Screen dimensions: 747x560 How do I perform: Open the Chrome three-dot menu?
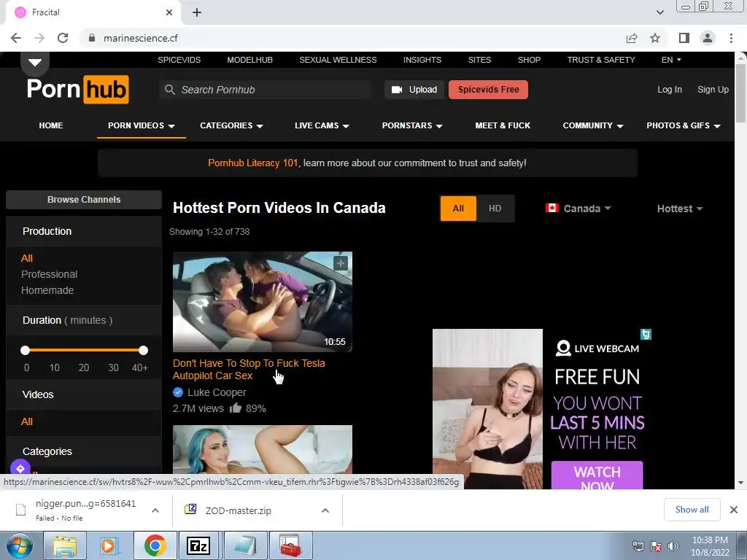point(731,38)
